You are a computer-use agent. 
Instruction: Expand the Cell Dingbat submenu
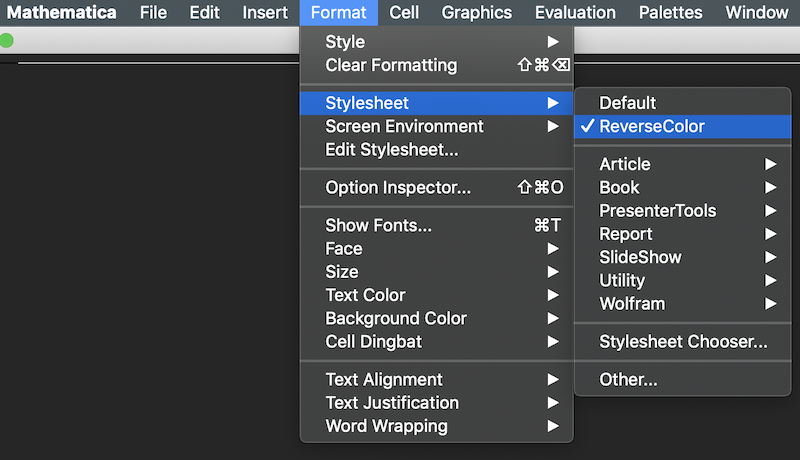pyautogui.click(x=437, y=342)
